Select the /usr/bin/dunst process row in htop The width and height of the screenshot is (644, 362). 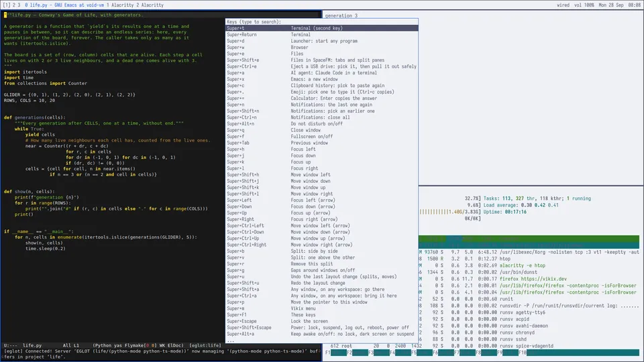click(529, 272)
